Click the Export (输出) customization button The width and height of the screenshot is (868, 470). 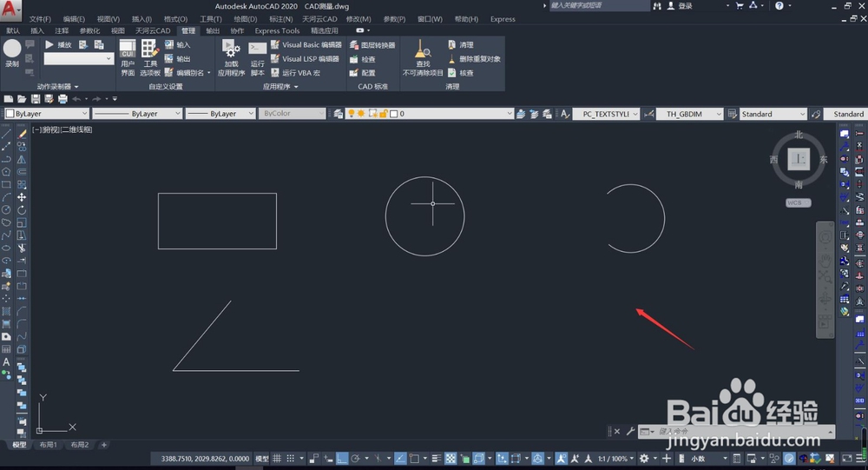coord(178,58)
